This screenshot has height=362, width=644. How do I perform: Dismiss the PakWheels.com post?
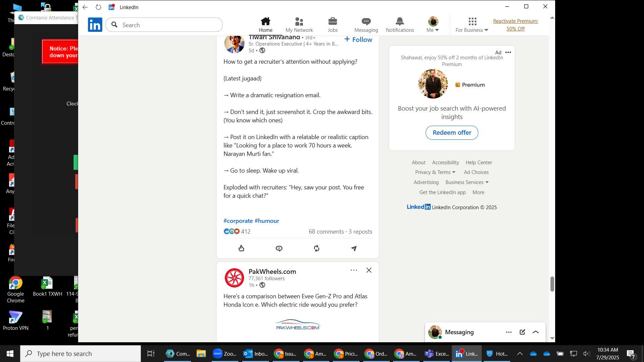click(369, 270)
